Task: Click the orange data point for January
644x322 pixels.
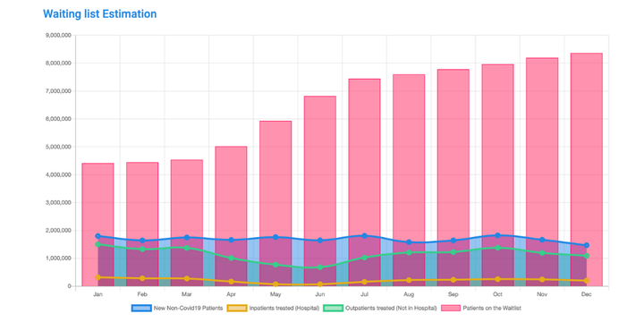Action: [97, 277]
